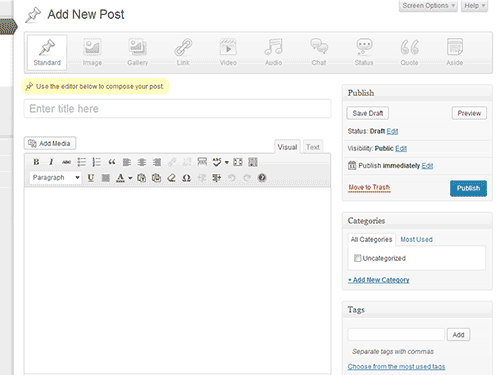Viewport: 500px width, 375px height.
Task: Expand the Help panel tab
Action: tap(474, 6)
